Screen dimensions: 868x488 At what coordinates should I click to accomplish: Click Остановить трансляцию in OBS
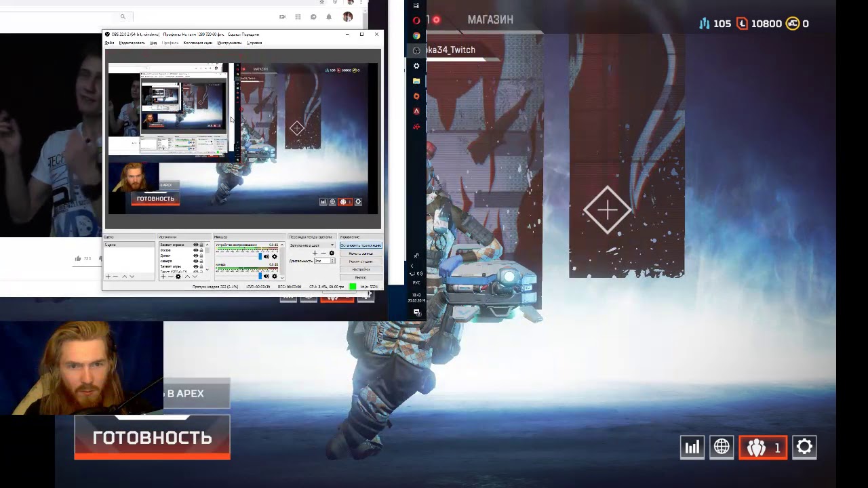(x=361, y=245)
